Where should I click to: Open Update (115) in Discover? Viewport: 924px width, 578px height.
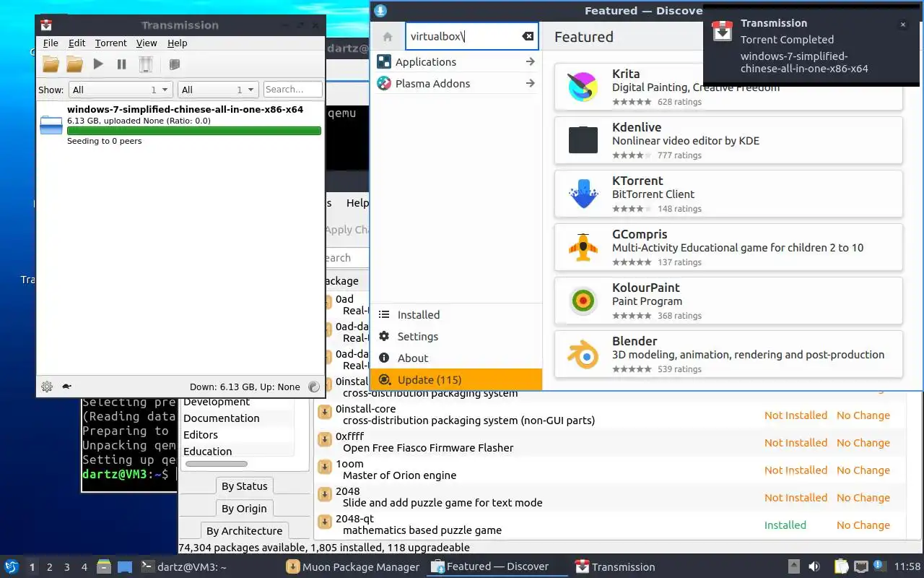[x=456, y=380]
